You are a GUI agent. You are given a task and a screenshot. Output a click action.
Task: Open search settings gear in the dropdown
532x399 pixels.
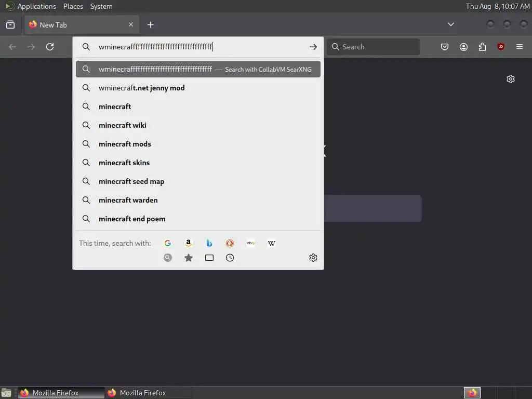tap(313, 258)
